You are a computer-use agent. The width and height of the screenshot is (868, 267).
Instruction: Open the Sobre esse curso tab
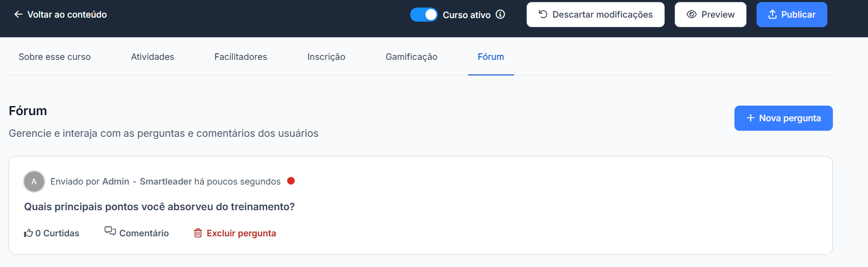tap(55, 57)
